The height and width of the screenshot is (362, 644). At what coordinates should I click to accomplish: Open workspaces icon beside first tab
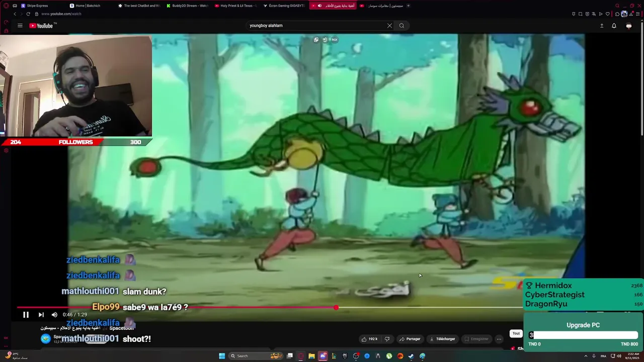click(x=15, y=6)
